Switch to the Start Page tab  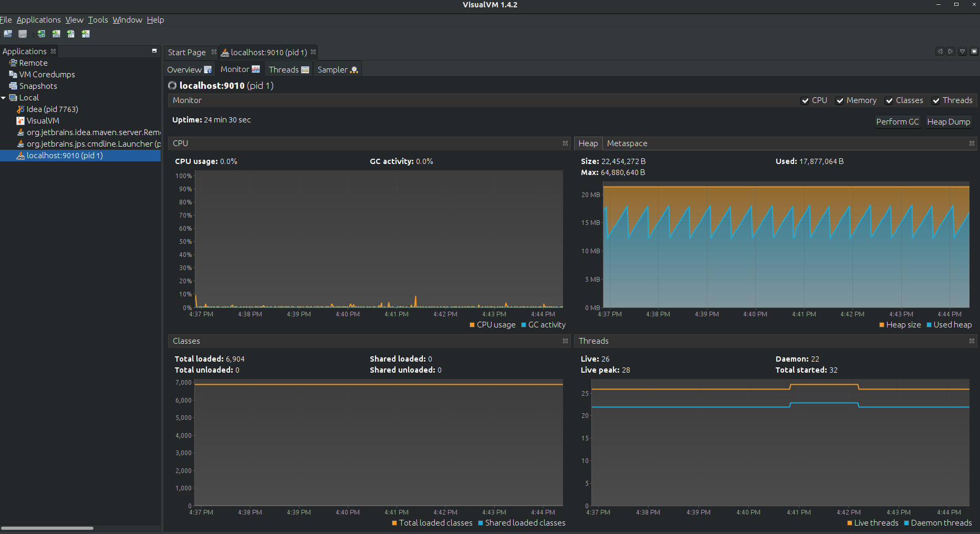tap(186, 53)
